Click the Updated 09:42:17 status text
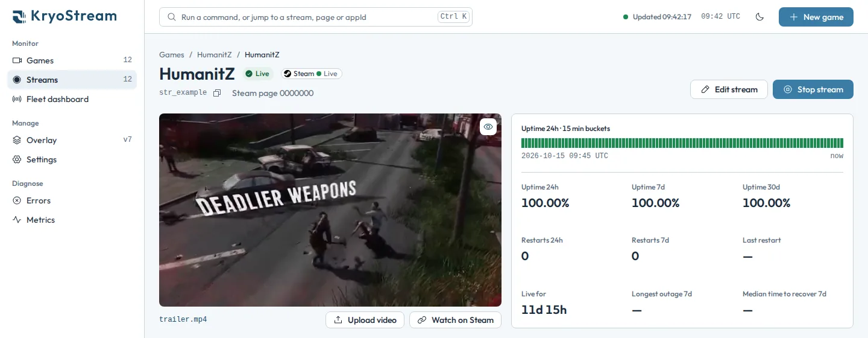The image size is (868, 338). (x=662, y=17)
